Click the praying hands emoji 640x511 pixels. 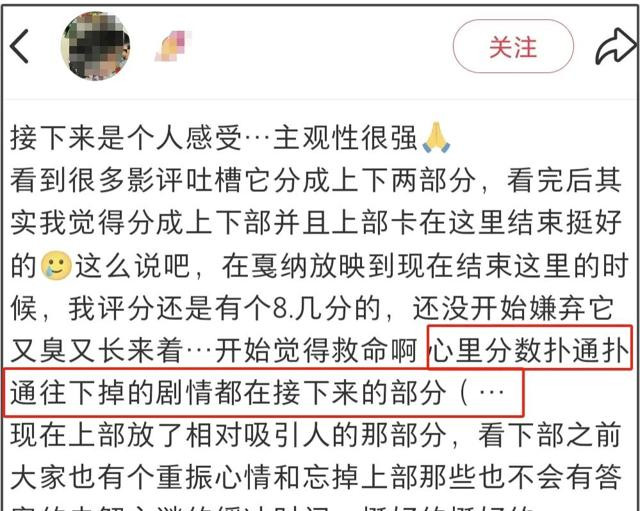click(x=436, y=138)
